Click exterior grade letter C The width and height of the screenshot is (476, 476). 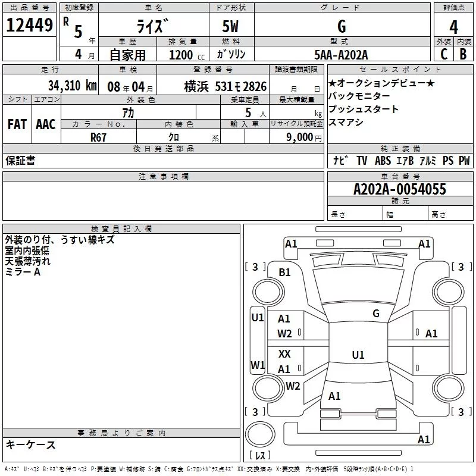coord(444,54)
